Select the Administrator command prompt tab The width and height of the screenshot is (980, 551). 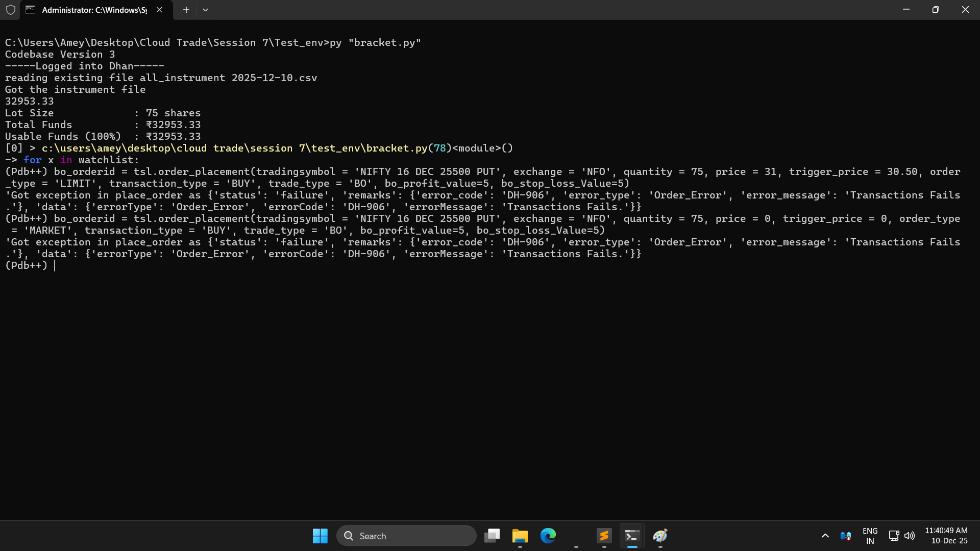tap(94, 10)
